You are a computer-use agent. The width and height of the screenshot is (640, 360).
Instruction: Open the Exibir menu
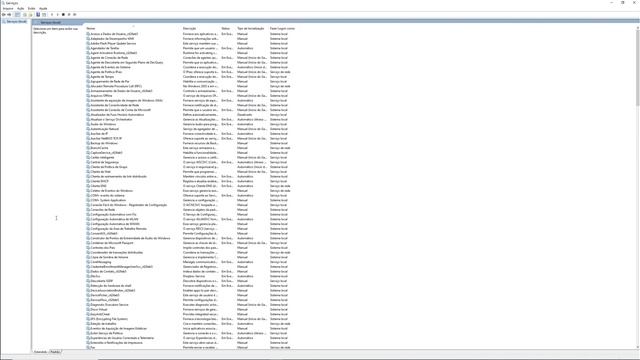pyautogui.click(x=31, y=9)
